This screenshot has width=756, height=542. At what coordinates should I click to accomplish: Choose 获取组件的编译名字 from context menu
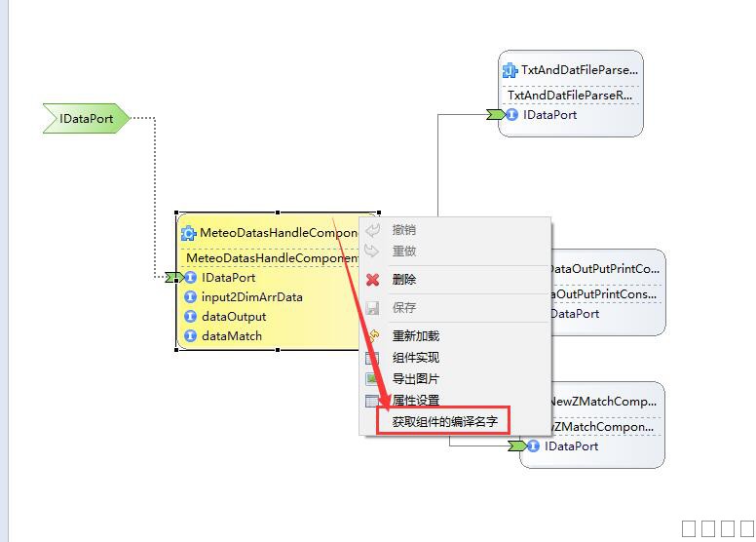(444, 422)
